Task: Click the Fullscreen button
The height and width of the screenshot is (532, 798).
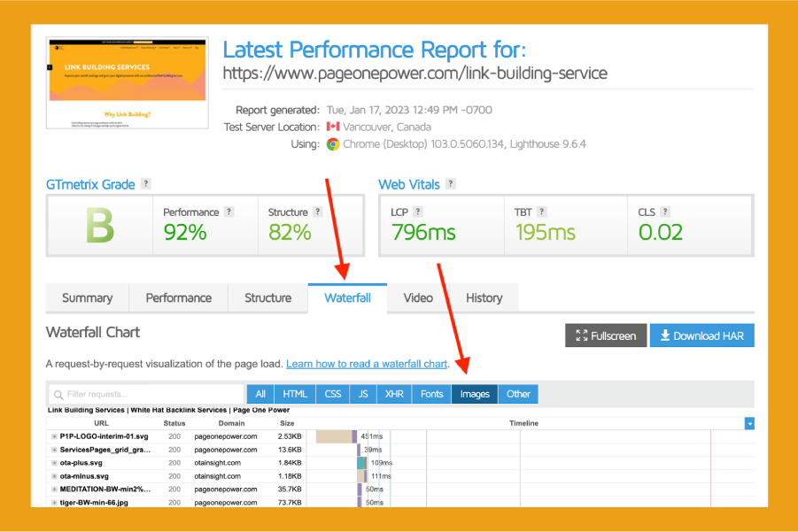Action: coord(606,335)
